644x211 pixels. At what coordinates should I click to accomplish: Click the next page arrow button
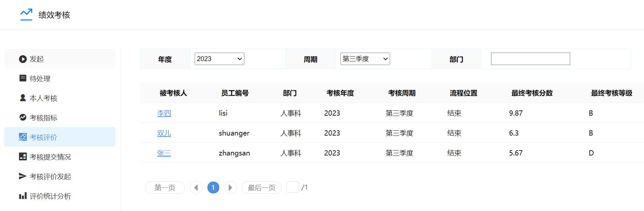230,187
